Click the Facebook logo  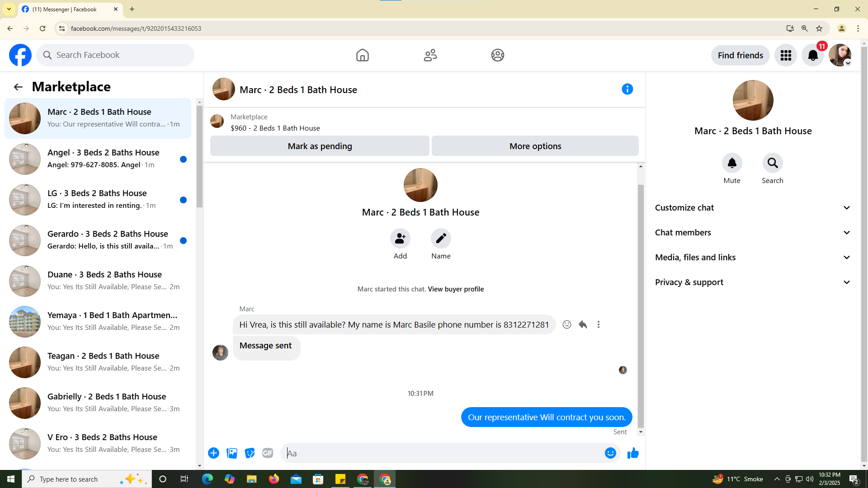(20, 55)
